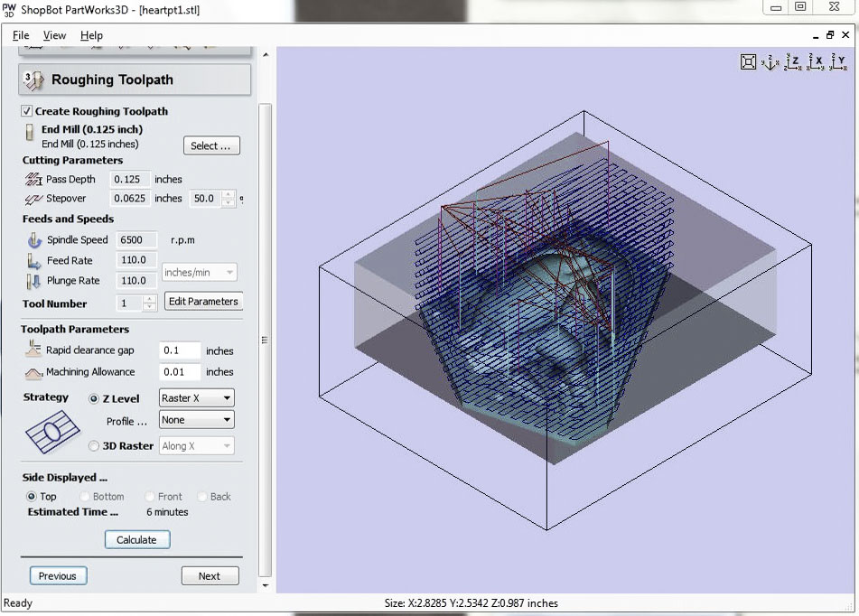Open the Profile None dropdown

[197, 420]
